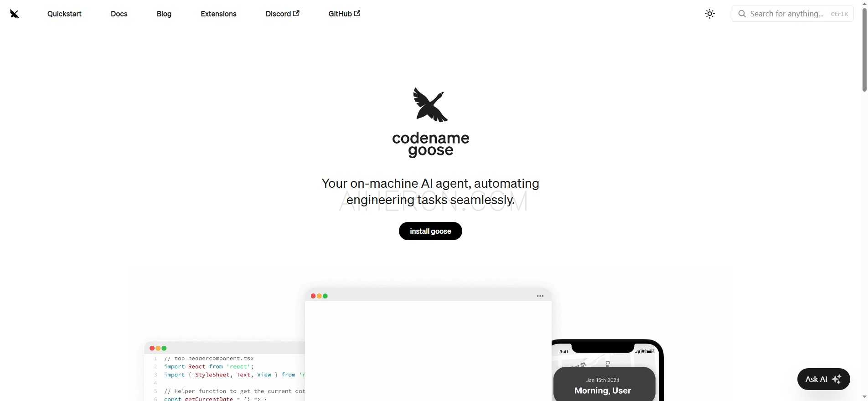The width and height of the screenshot is (868, 401).
Task: Focus the 'Search for anything...' field
Action: [x=793, y=14]
